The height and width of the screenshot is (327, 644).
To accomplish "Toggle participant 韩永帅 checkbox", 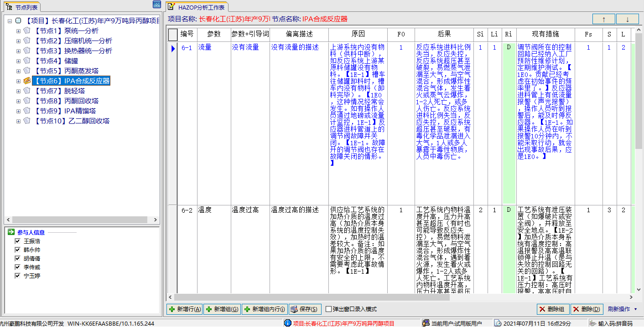I will click(18, 250).
